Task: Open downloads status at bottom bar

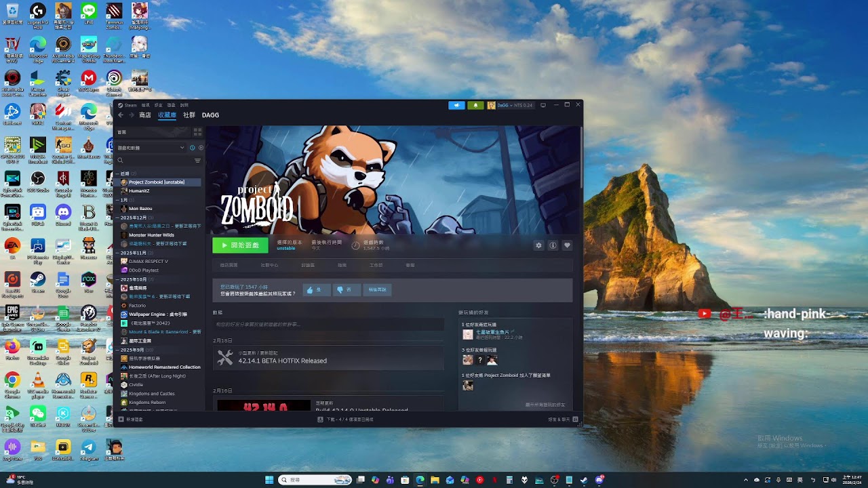Action: (346, 420)
